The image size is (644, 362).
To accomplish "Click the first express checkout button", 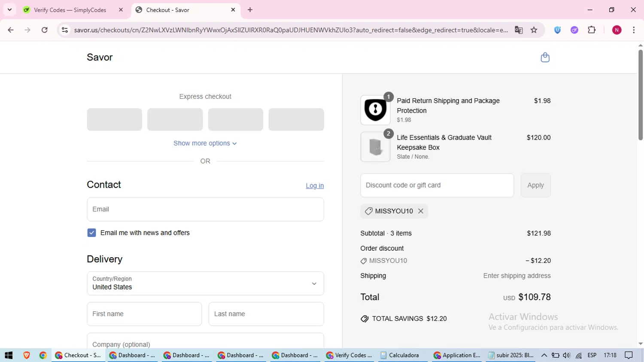I will pyautogui.click(x=114, y=119).
